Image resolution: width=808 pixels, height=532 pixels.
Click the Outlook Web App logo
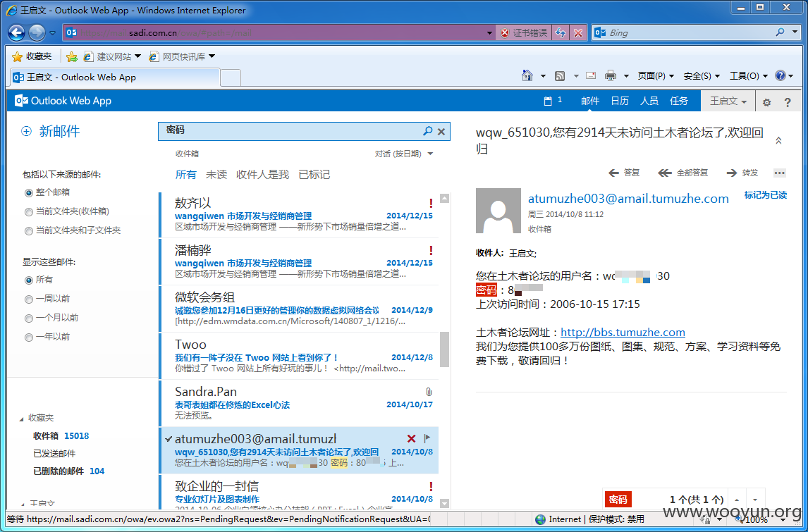(63, 101)
